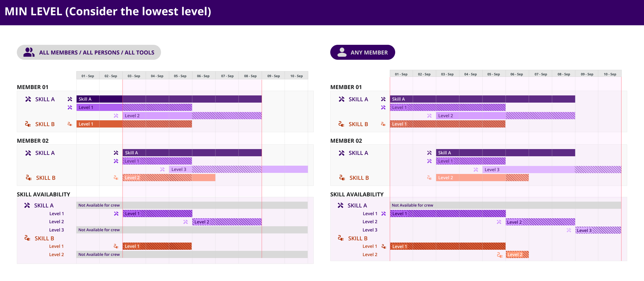This screenshot has height=281, width=644.
Task: Expand the MEMBER 02 group in the right chart
Action: click(x=346, y=141)
